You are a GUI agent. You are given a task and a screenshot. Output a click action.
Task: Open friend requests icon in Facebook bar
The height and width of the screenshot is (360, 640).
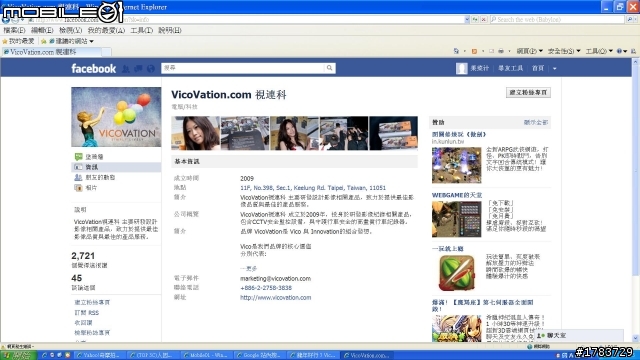(x=126, y=69)
